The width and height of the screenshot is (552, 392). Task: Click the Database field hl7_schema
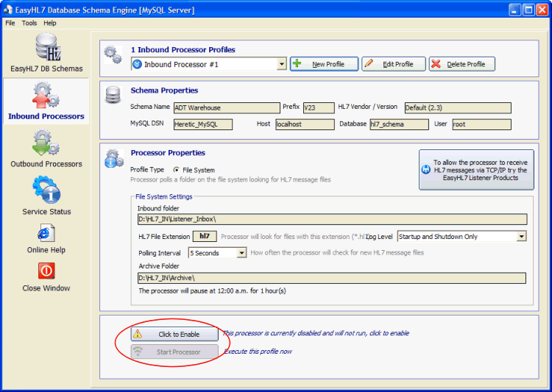399,124
